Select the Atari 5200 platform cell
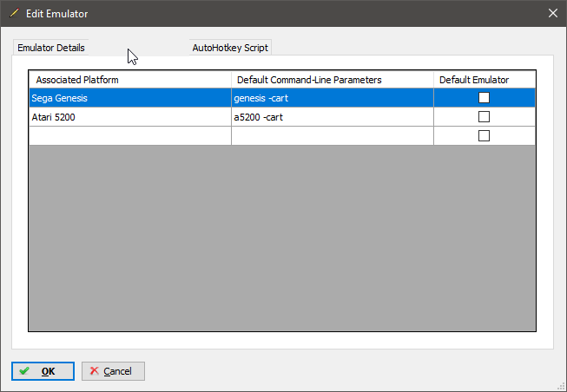Image resolution: width=567 pixels, height=392 pixels. [x=130, y=117]
